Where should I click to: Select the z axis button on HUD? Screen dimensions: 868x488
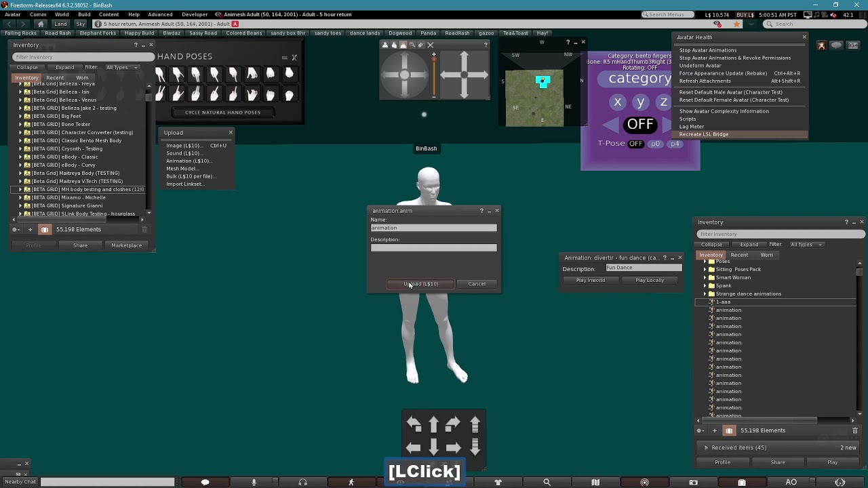coord(663,102)
